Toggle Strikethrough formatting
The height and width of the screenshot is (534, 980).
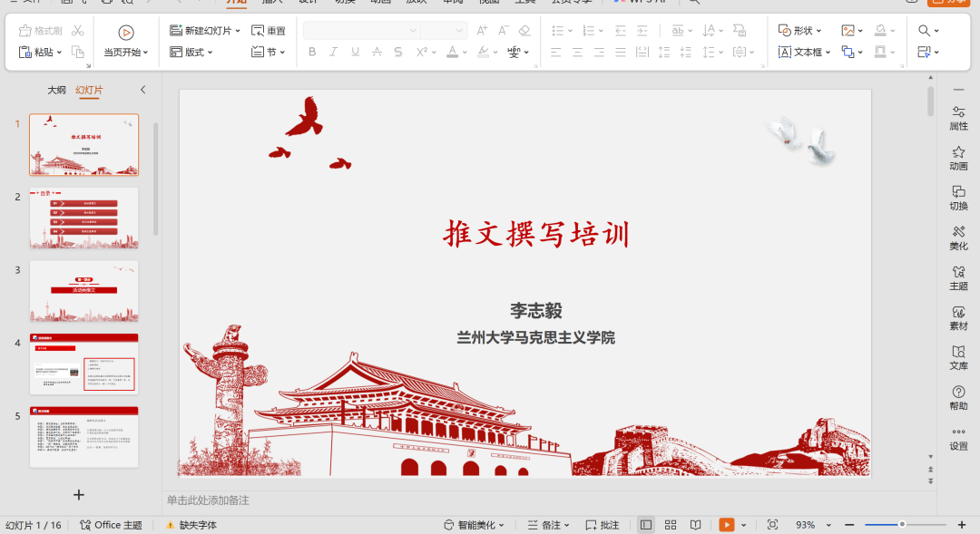pyautogui.click(x=377, y=52)
